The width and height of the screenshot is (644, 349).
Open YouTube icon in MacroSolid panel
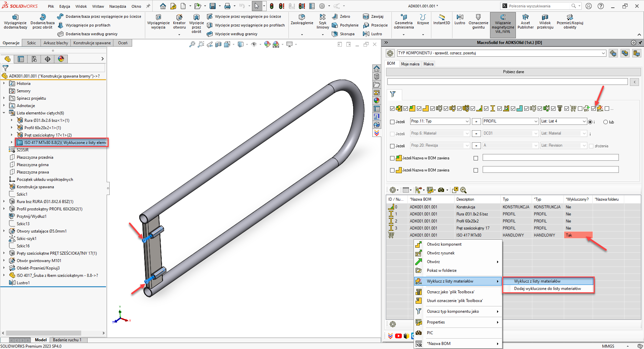tap(398, 336)
